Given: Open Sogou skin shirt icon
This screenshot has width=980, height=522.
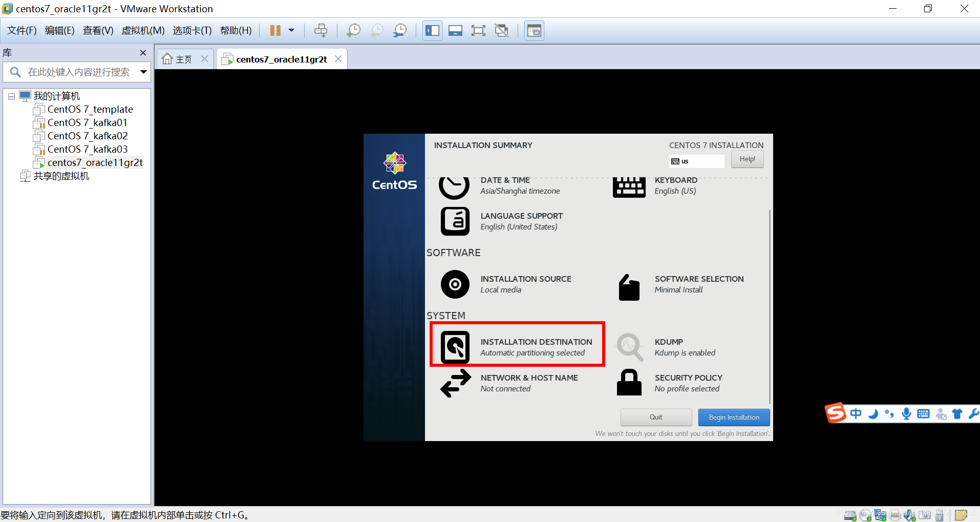Looking at the screenshot, I should pos(957,413).
